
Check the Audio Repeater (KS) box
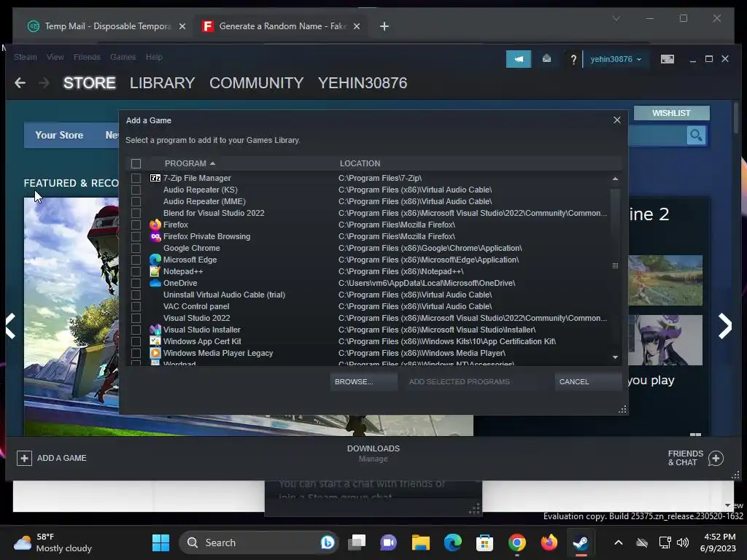[136, 190]
